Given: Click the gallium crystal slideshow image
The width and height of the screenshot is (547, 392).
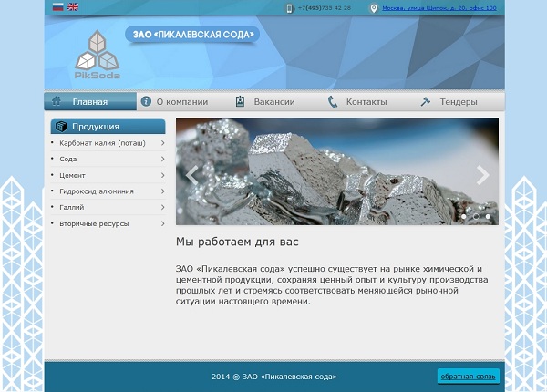Looking at the screenshot, I should point(337,171).
